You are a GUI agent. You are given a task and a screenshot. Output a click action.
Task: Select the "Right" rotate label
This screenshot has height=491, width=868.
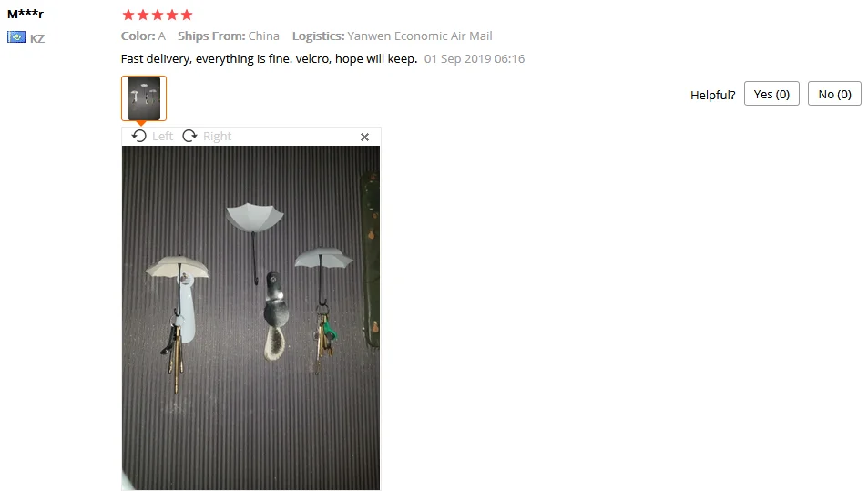coord(217,136)
